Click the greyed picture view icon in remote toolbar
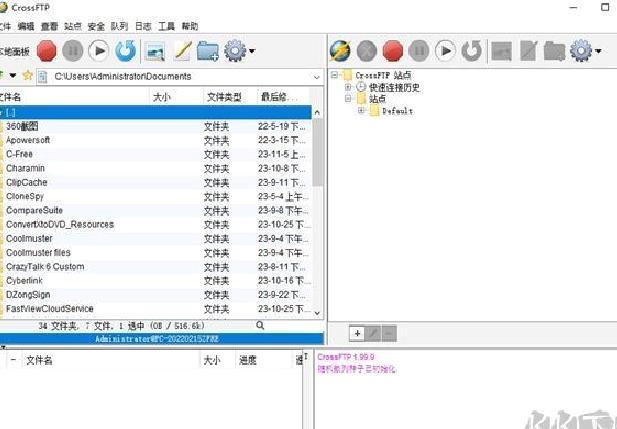Image resolution: width=617 pixels, height=429 pixels. [x=502, y=51]
